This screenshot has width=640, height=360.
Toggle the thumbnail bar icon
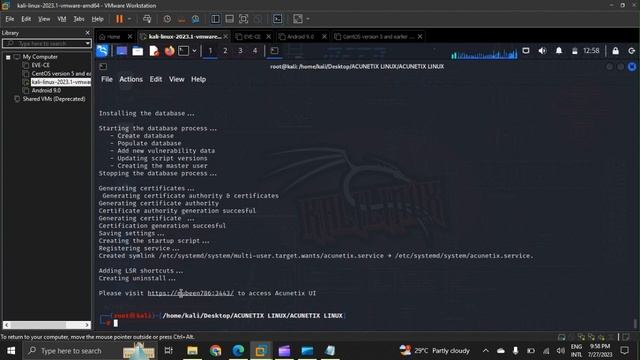coord(229,19)
